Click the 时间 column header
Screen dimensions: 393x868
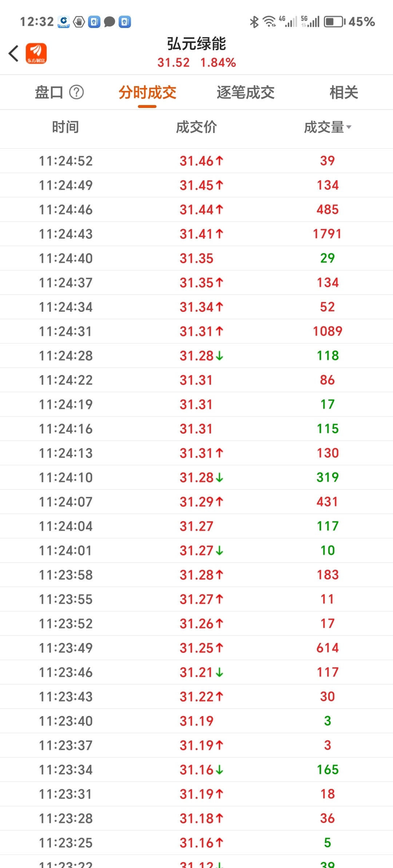(x=65, y=127)
